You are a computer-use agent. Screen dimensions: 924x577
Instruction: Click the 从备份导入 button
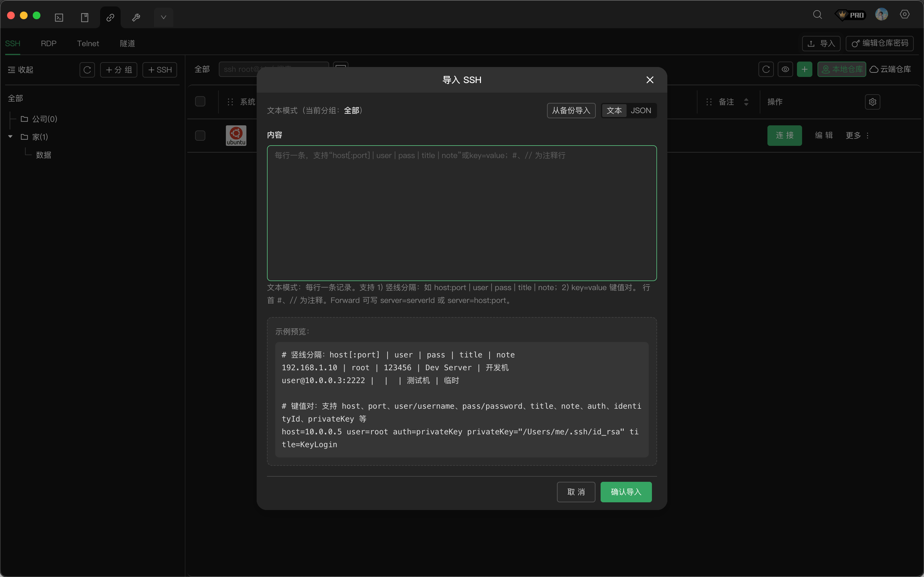[571, 111]
